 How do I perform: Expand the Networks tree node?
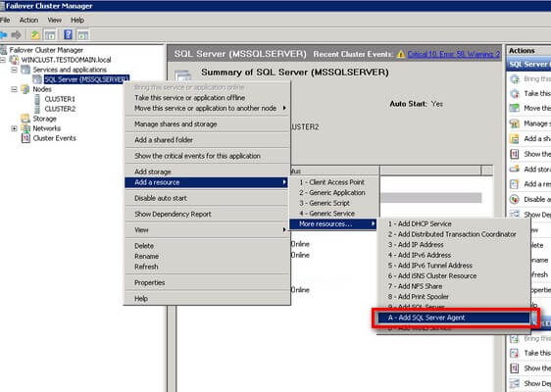(14, 128)
